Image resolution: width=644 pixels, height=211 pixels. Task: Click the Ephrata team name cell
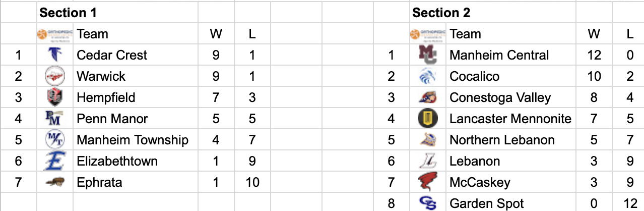coord(136,182)
